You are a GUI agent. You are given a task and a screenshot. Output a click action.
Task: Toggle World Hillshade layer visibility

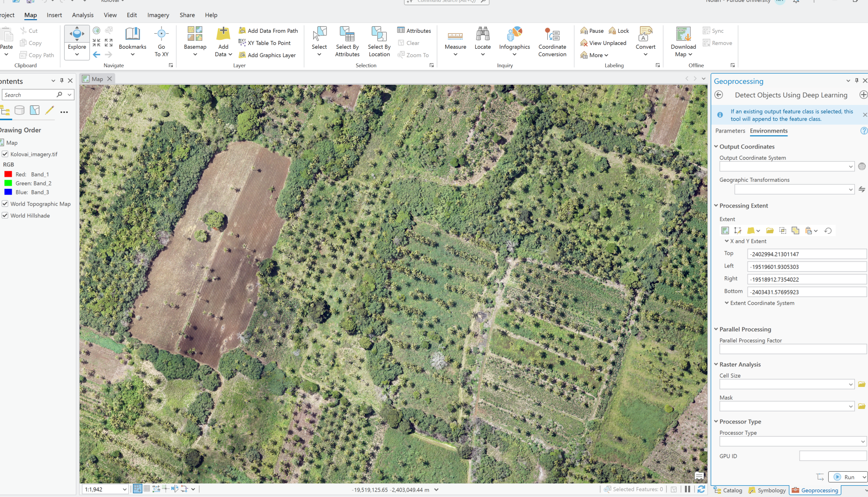5,215
